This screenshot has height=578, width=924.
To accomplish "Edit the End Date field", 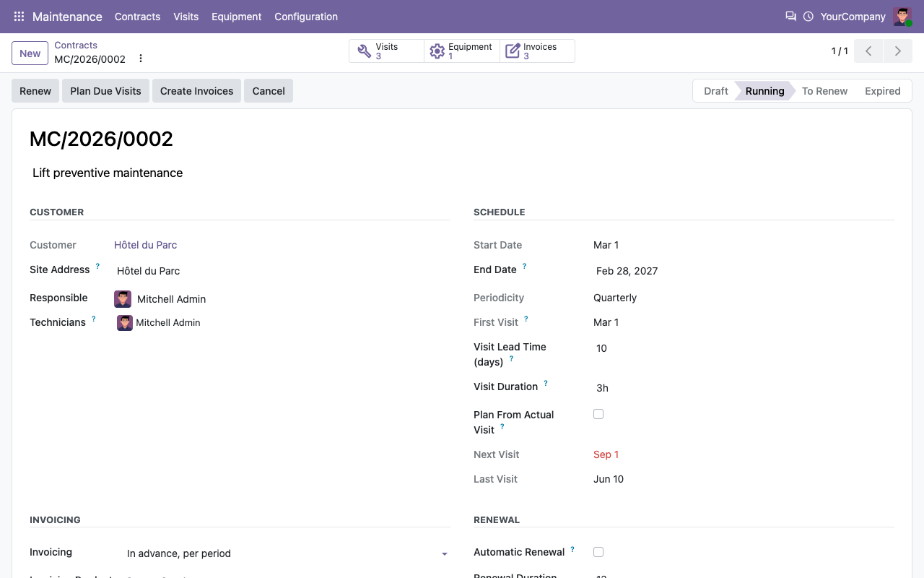I will 744,271.
